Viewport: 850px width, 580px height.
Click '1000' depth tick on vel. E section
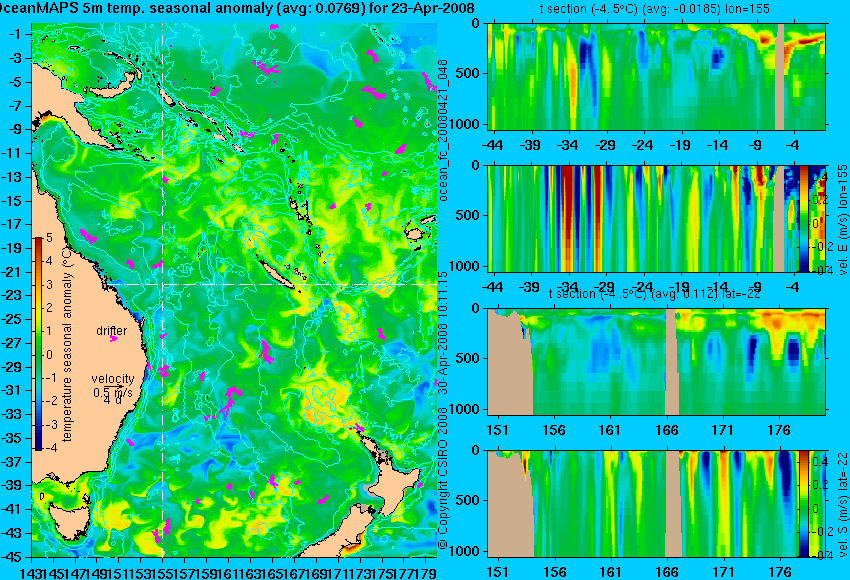pos(465,266)
